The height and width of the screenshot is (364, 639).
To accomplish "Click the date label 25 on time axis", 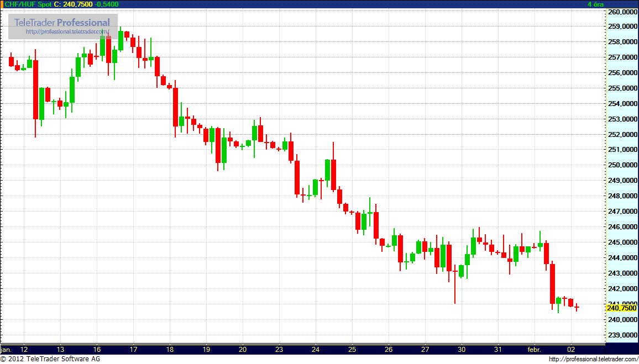I will pyautogui.click(x=352, y=350).
